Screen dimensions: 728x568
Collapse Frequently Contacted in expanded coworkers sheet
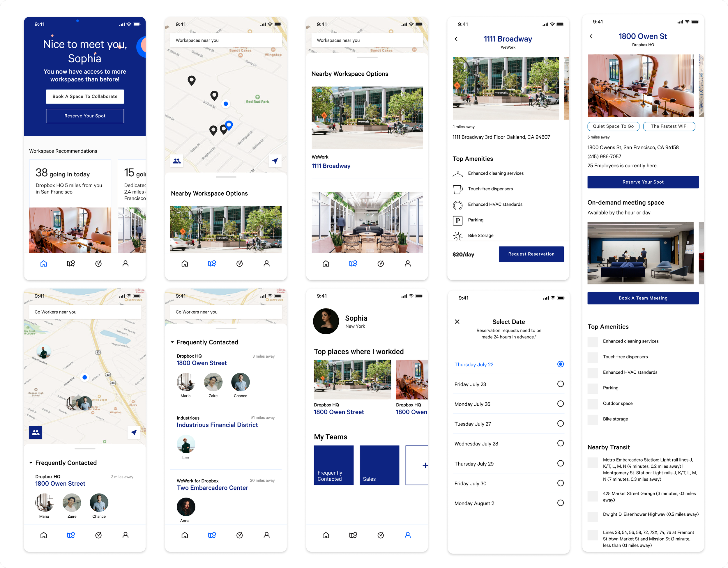172,342
